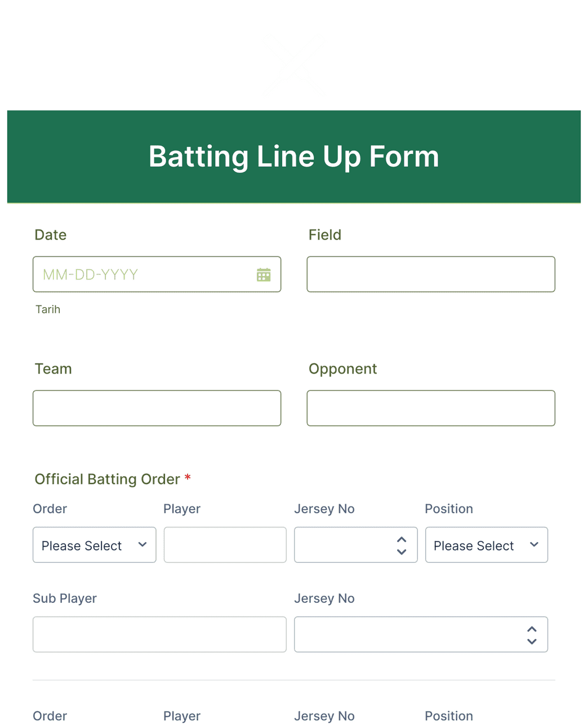588x724 pixels.
Task: Expand the Position Please Select dropdown
Action: pyautogui.click(x=487, y=545)
